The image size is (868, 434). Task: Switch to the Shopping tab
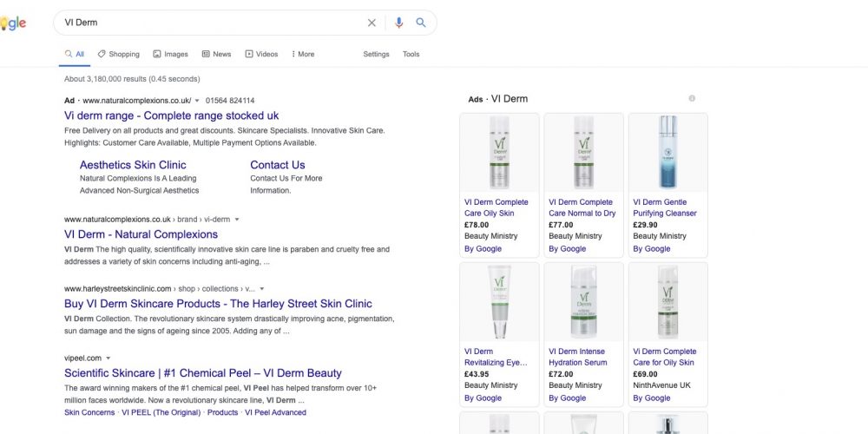tap(118, 54)
